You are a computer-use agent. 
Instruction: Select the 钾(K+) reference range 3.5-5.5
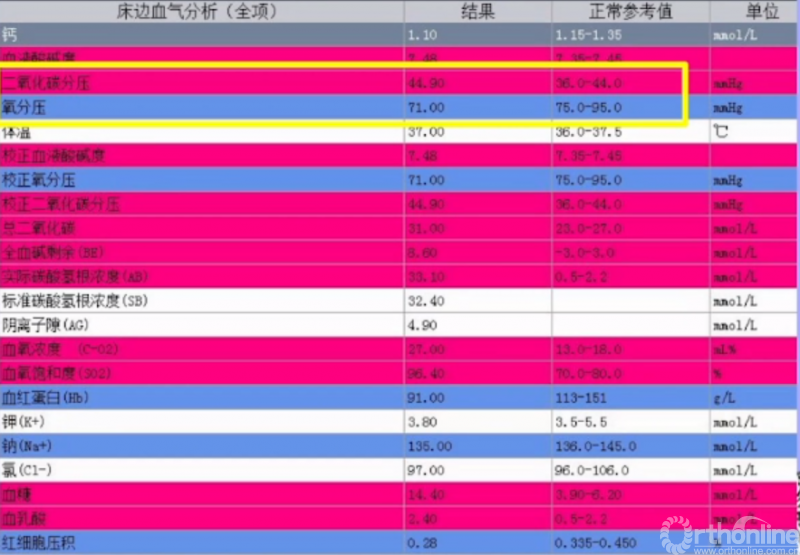click(x=588, y=422)
